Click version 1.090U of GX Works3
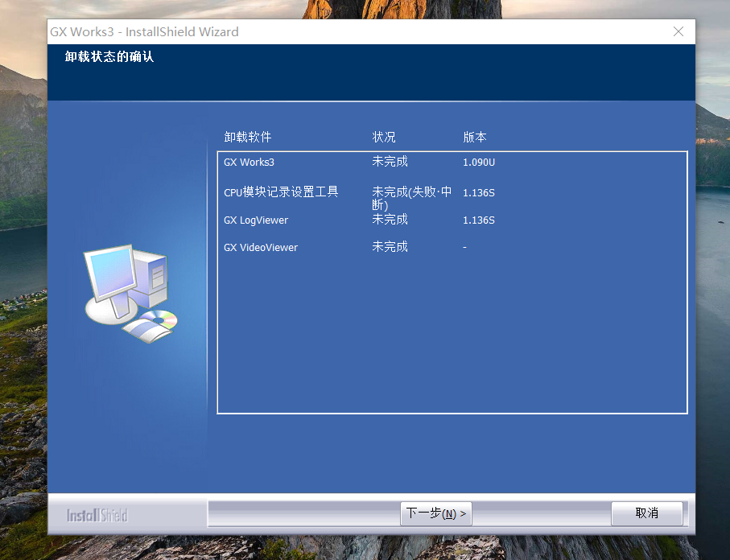Viewport: 730px width, 560px height. [x=479, y=162]
